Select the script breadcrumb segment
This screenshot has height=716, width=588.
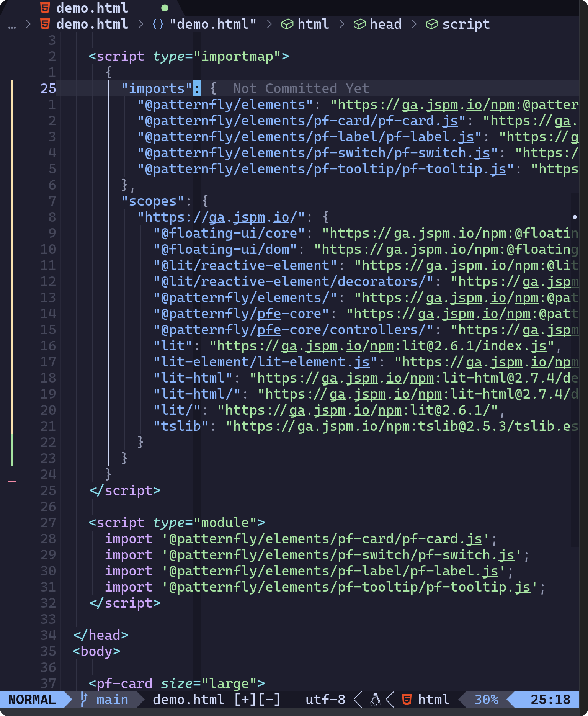pyautogui.click(x=466, y=24)
